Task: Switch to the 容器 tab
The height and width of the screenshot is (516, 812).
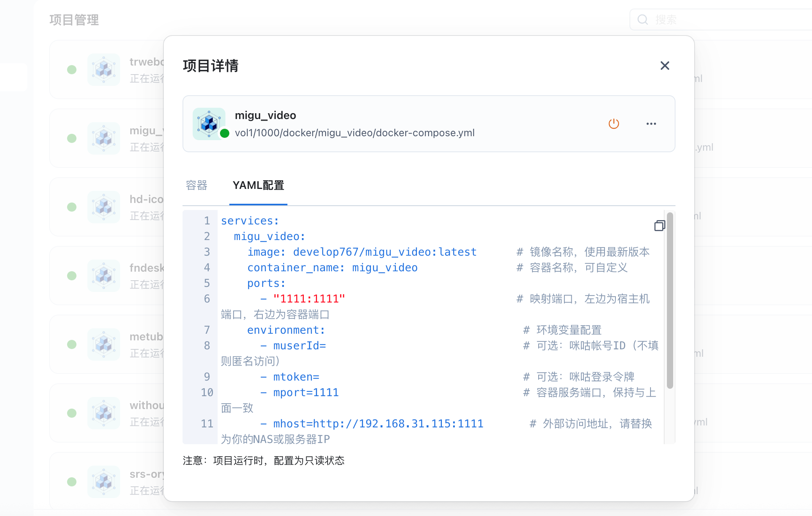Action: (197, 185)
